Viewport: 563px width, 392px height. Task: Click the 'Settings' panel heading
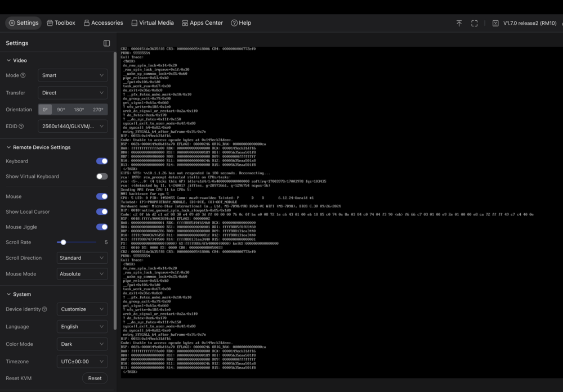click(17, 43)
